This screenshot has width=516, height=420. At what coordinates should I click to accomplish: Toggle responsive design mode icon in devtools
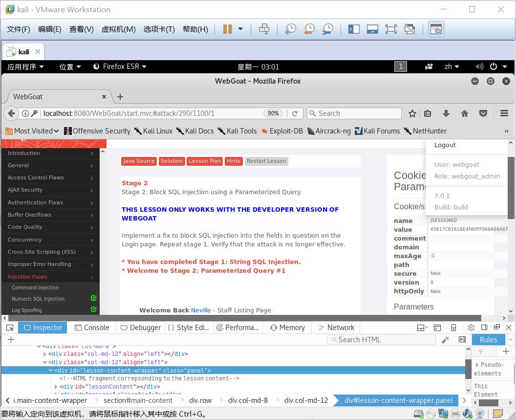click(453, 328)
